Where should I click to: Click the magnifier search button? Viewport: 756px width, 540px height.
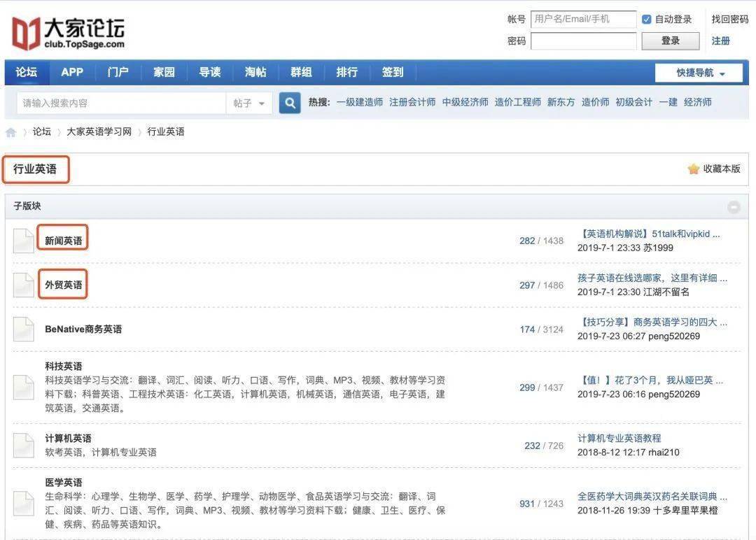pos(290,103)
